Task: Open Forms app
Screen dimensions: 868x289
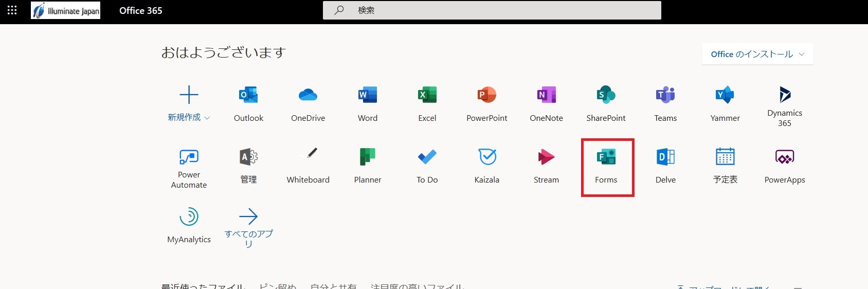Action: pyautogui.click(x=606, y=166)
